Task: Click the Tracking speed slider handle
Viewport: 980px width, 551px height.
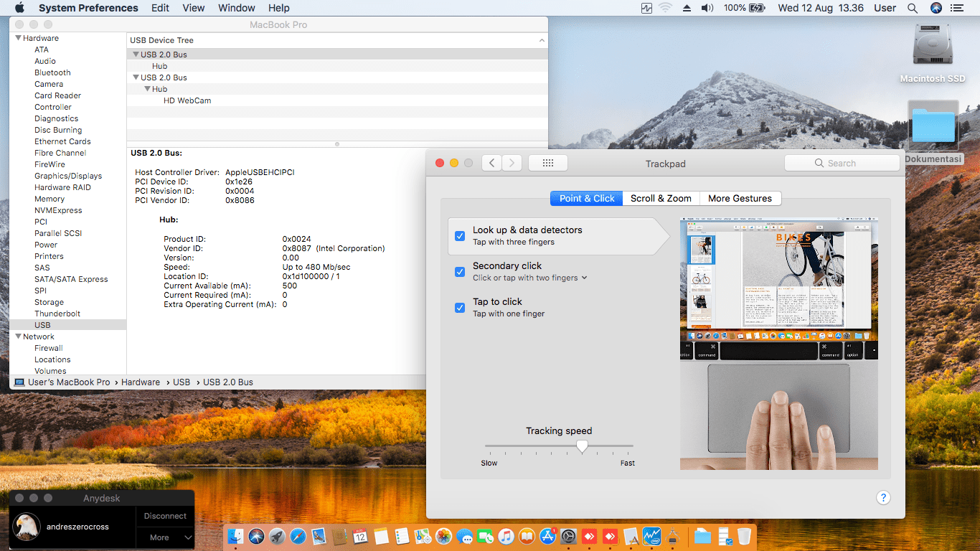Action: click(x=583, y=446)
